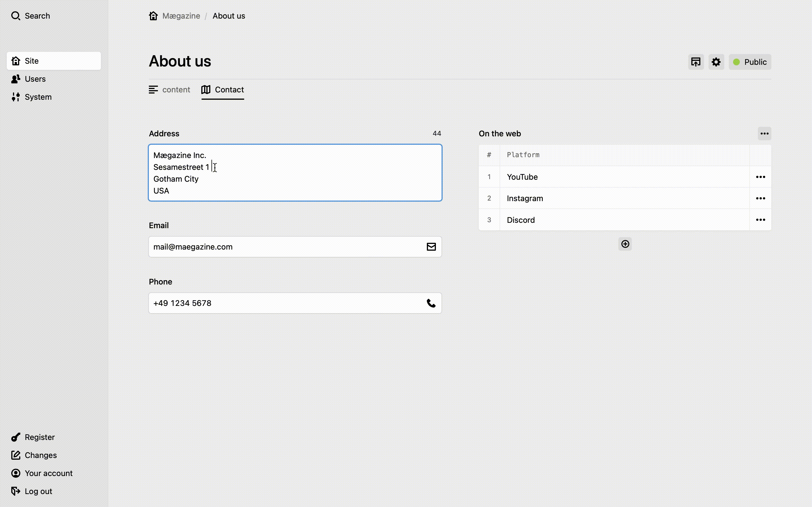
Task: Click the email envelope icon
Action: point(431,246)
